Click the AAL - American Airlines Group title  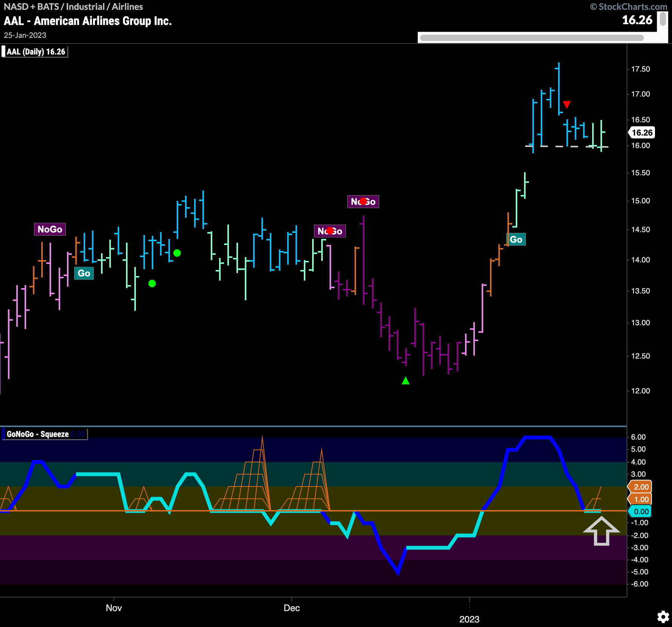pos(88,21)
